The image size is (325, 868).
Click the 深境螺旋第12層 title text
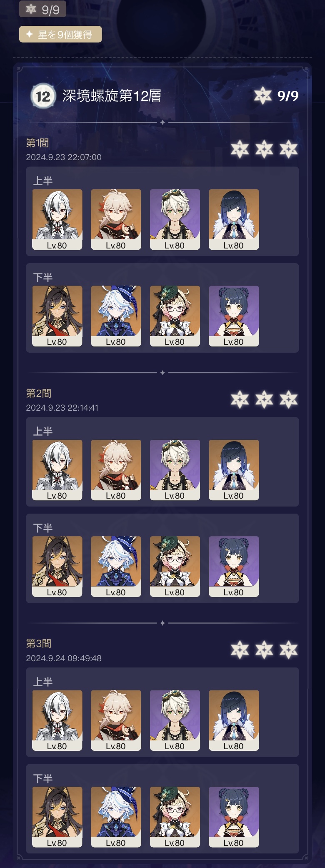(112, 96)
